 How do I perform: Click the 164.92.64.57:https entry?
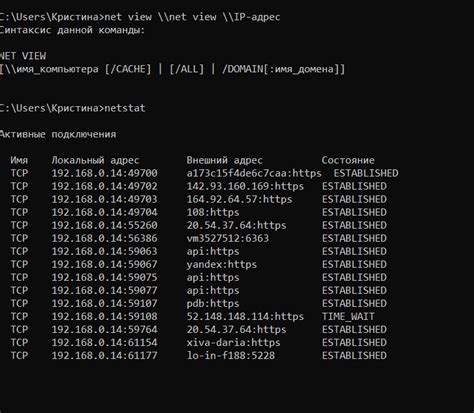coord(239,199)
